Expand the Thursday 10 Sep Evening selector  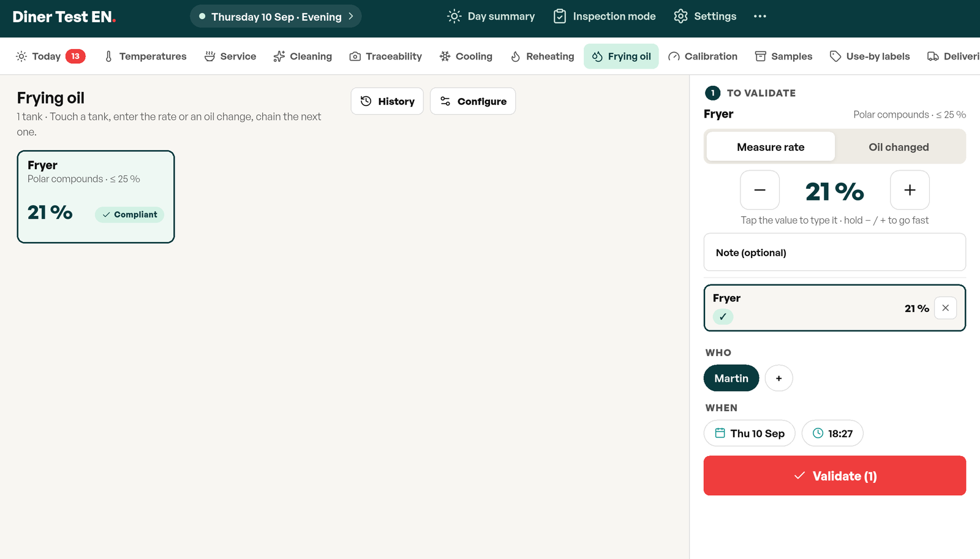click(276, 17)
